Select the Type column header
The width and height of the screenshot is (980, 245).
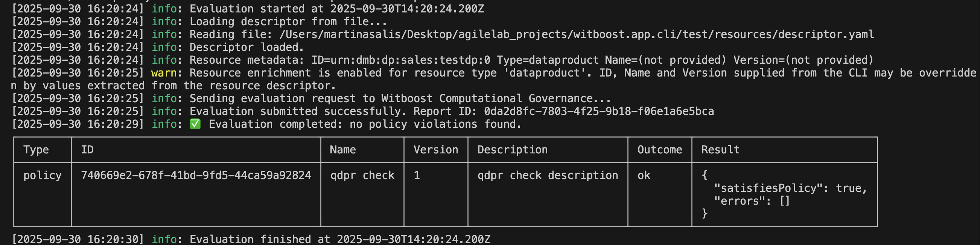pos(36,150)
